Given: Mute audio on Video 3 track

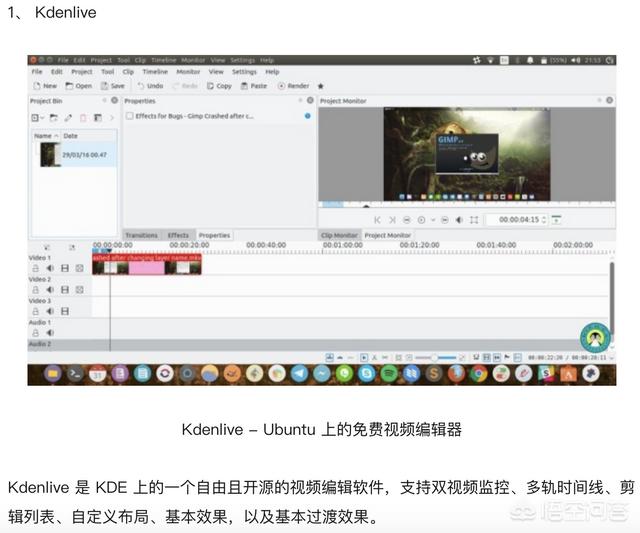Looking at the screenshot, I should pyautogui.click(x=50, y=311).
